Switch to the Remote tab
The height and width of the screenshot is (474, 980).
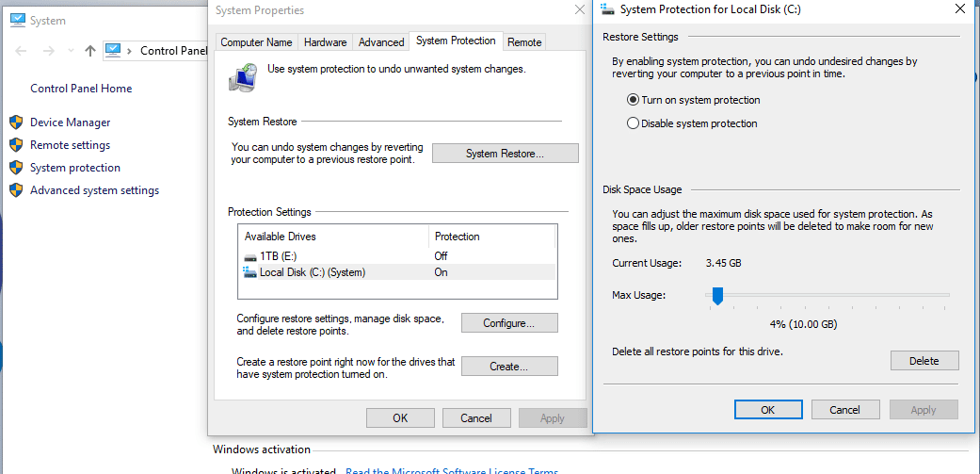click(524, 42)
